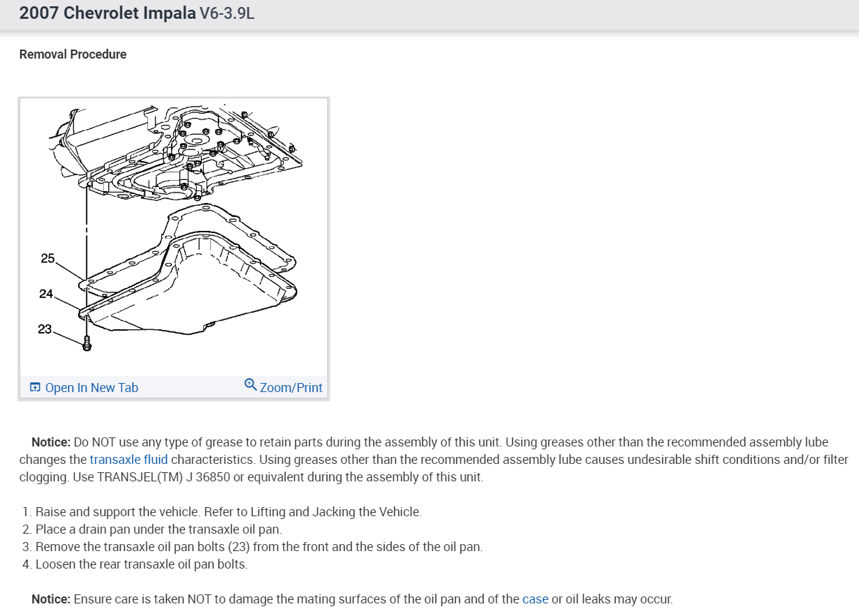The width and height of the screenshot is (859, 616).
Task: Click callout number 25 in diagram
Action: pos(47,259)
